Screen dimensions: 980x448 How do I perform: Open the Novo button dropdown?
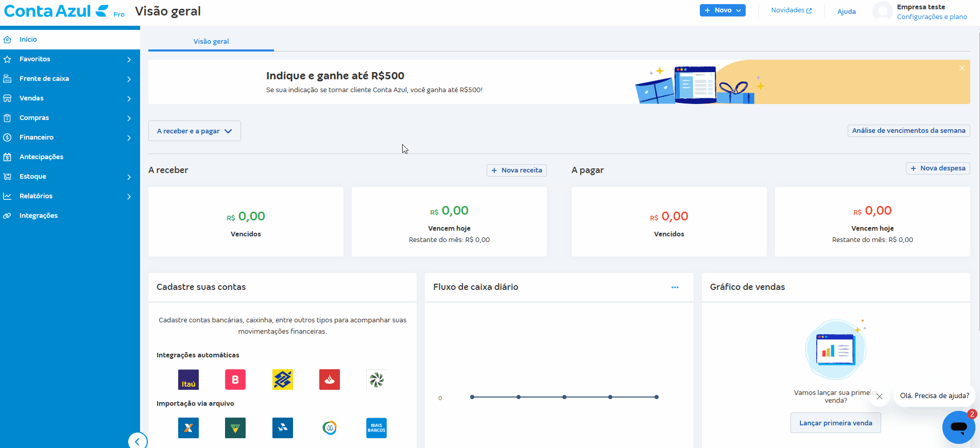point(722,10)
